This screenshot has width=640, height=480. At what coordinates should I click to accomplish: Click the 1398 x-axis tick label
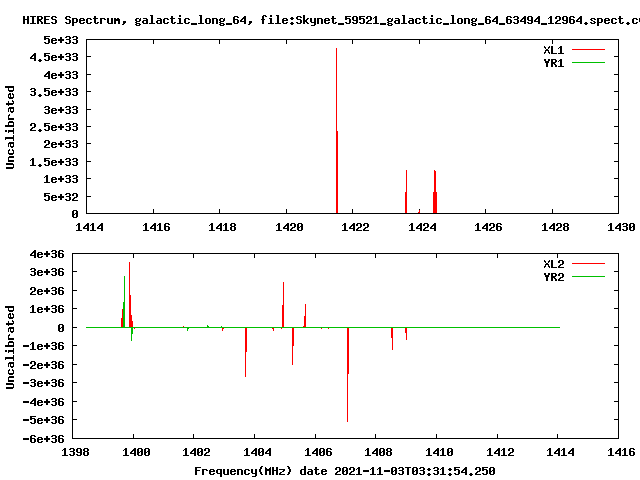coord(75,452)
